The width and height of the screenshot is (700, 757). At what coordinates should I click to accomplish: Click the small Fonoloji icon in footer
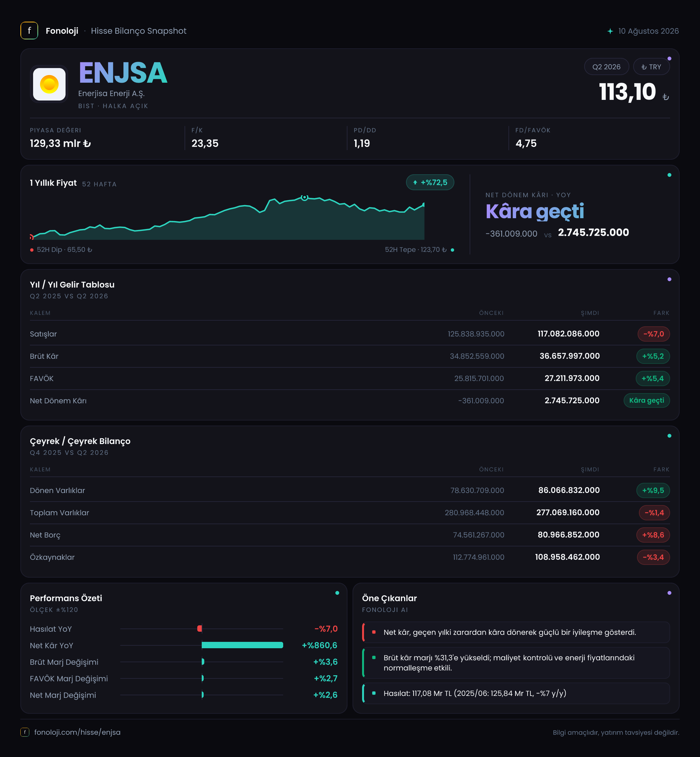[24, 732]
